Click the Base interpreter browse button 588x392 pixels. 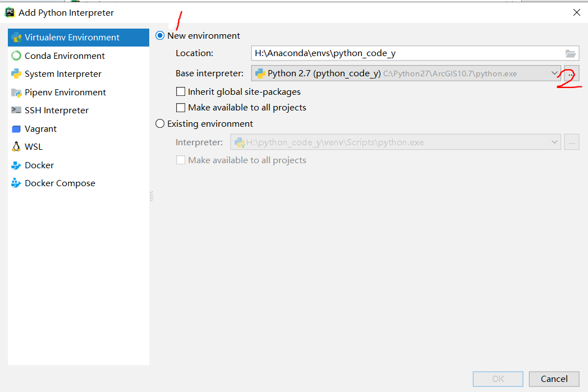click(571, 73)
